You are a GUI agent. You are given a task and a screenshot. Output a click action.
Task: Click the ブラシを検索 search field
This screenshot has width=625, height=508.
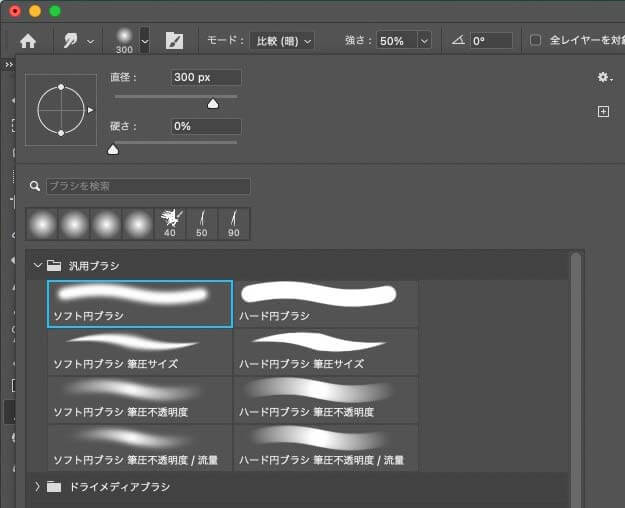click(x=148, y=186)
